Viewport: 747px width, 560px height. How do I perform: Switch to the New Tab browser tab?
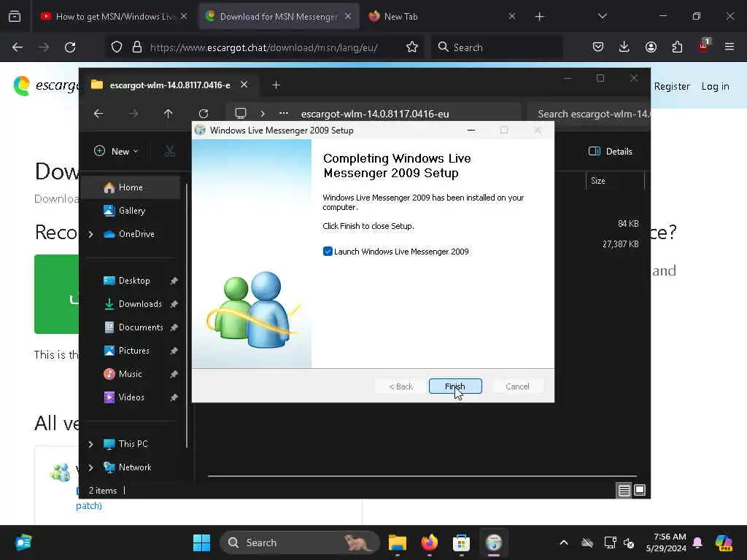click(x=442, y=16)
